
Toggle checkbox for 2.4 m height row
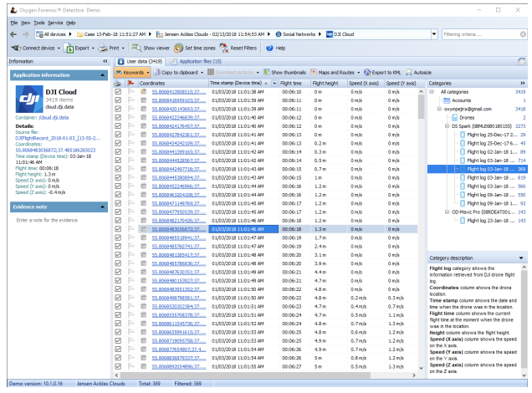(x=118, y=246)
